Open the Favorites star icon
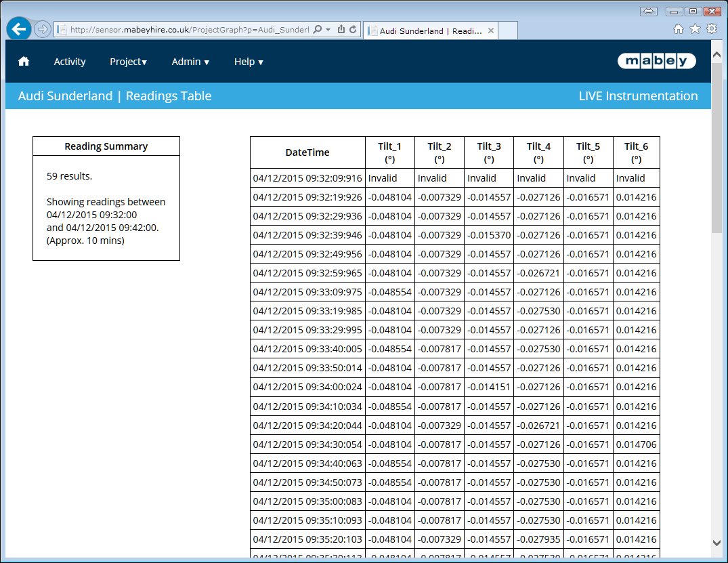728x563 pixels. point(695,29)
